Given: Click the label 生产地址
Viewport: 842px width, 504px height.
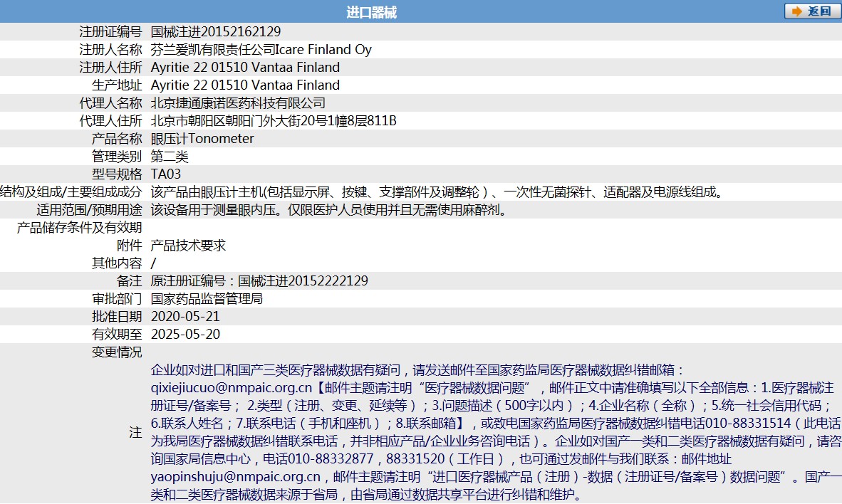Looking at the screenshot, I should coord(117,85).
